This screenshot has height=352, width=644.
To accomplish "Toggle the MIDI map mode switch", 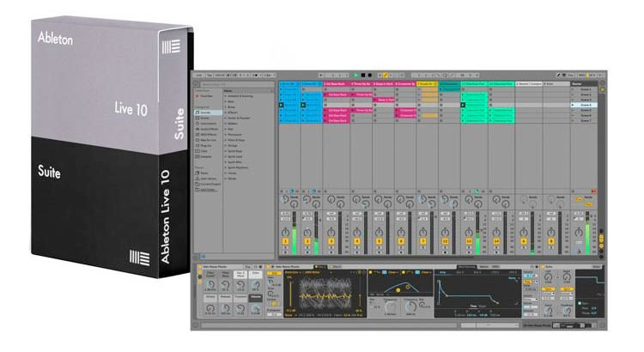I will 581,76.
